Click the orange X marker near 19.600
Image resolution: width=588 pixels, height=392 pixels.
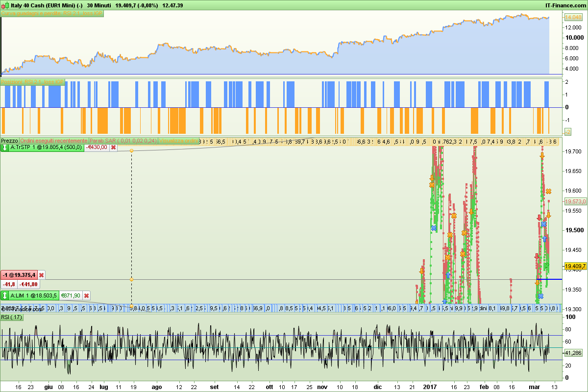[548, 191]
